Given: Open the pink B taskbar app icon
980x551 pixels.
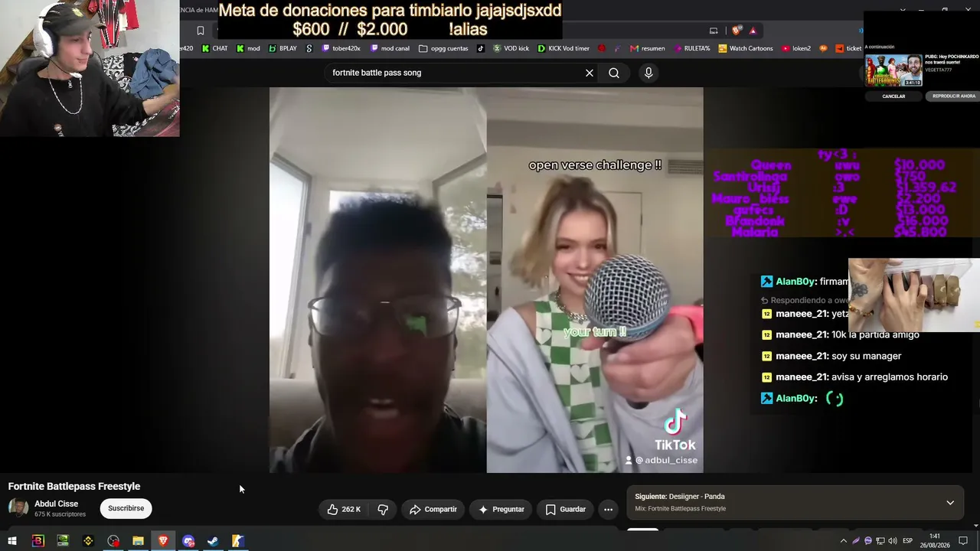Looking at the screenshot, I should 38,541.
